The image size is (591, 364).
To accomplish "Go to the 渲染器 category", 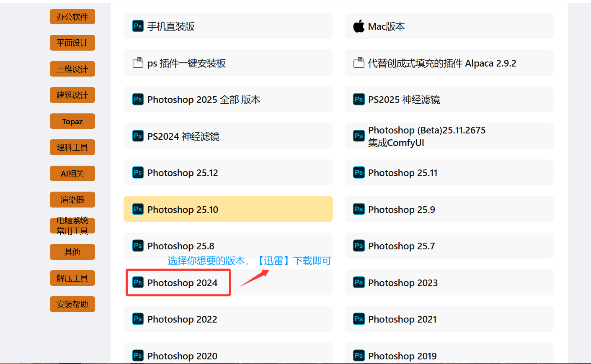I will pyautogui.click(x=72, y=200).
